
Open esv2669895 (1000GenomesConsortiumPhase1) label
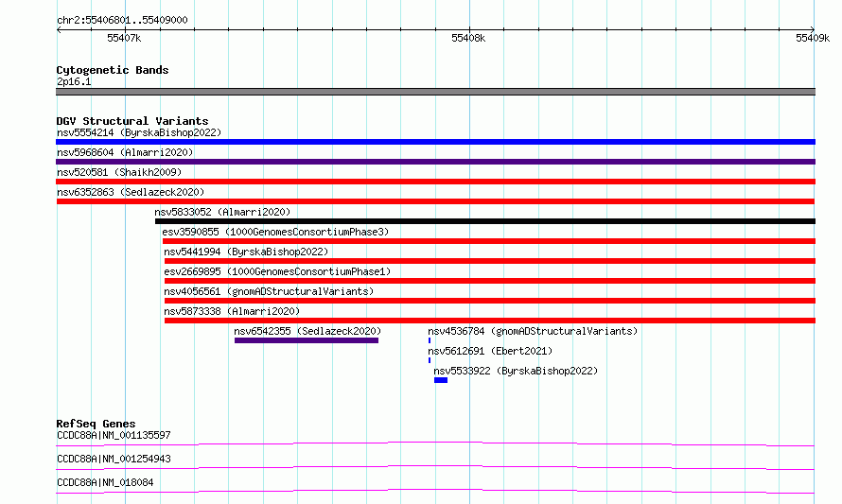277,271
